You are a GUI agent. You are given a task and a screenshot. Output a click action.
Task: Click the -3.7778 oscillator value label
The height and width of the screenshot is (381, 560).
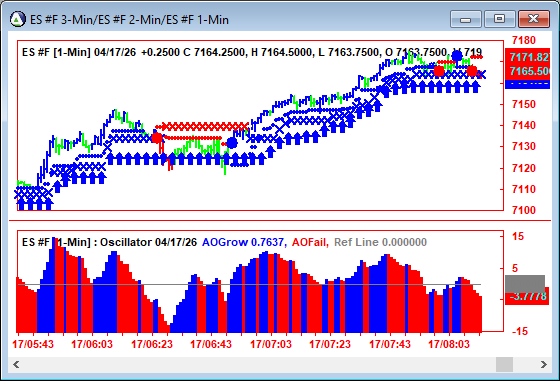pos(528,297)
